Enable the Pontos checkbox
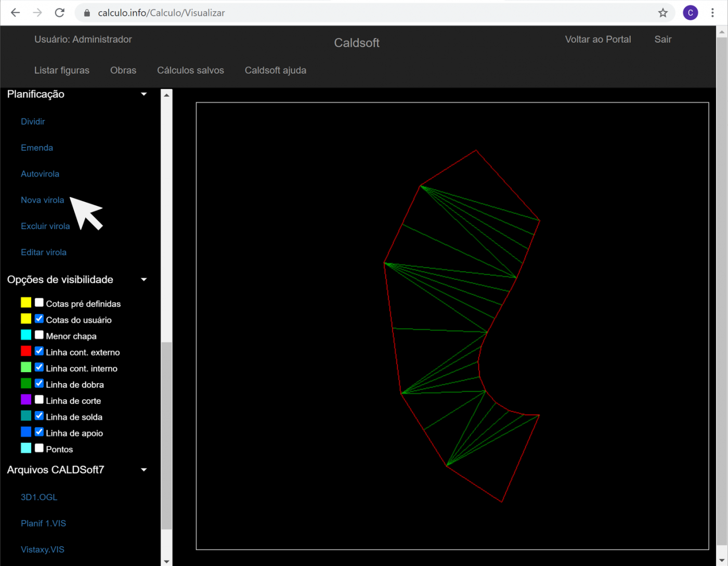Image resolution: width=728 pixels, height=566 pixels. point(39,448)
